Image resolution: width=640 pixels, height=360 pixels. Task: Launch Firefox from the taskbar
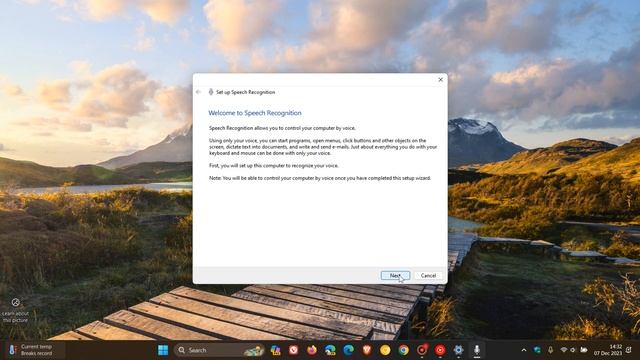[312, 350]
